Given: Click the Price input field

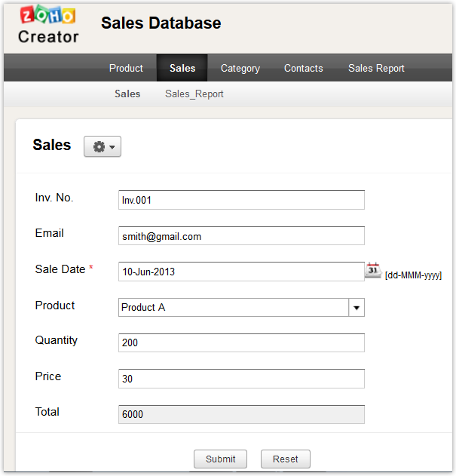Looking at the screenshot, I should tap(241, 379).
